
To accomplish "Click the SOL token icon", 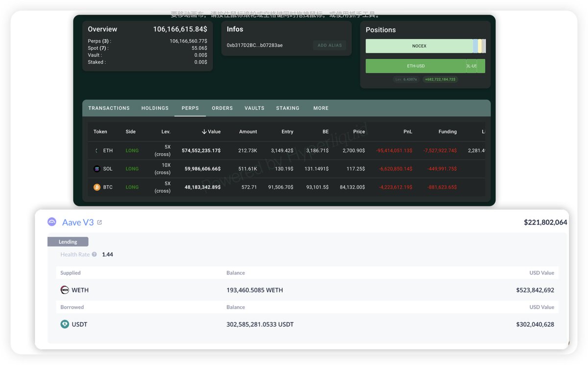I will point(97,169).
